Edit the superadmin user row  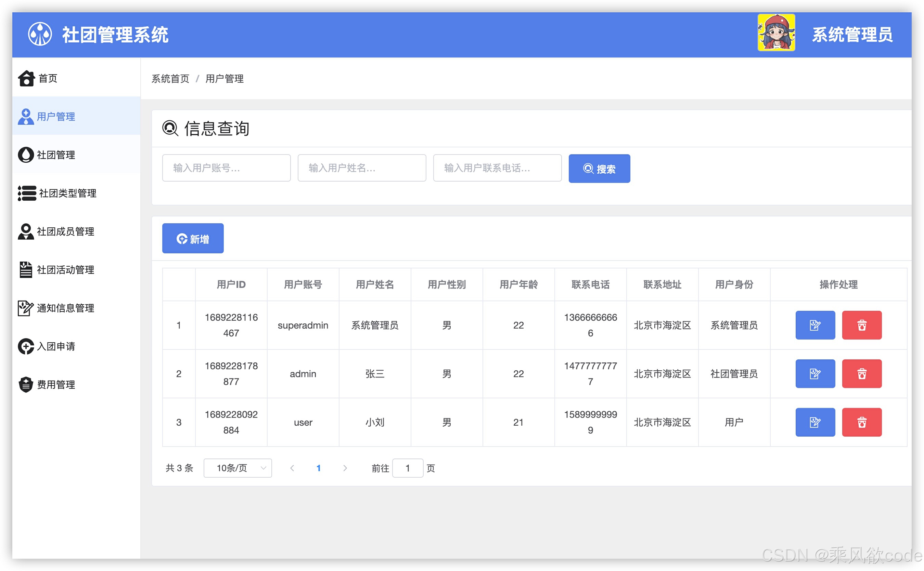815,325
